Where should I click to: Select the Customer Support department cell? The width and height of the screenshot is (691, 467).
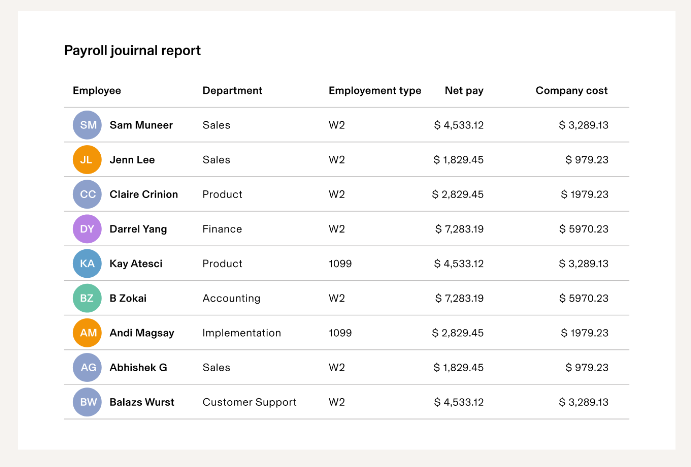pyautogui.click(x=249, y=402)
